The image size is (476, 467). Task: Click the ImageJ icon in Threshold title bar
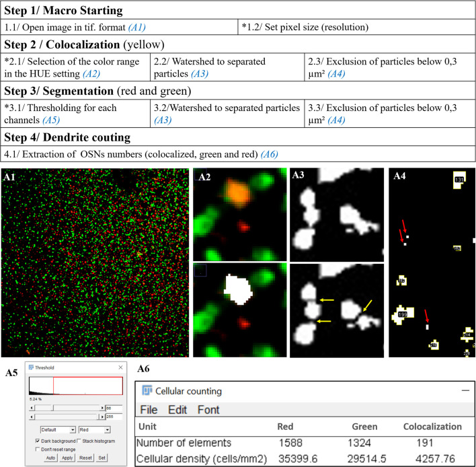coord(32,368)
